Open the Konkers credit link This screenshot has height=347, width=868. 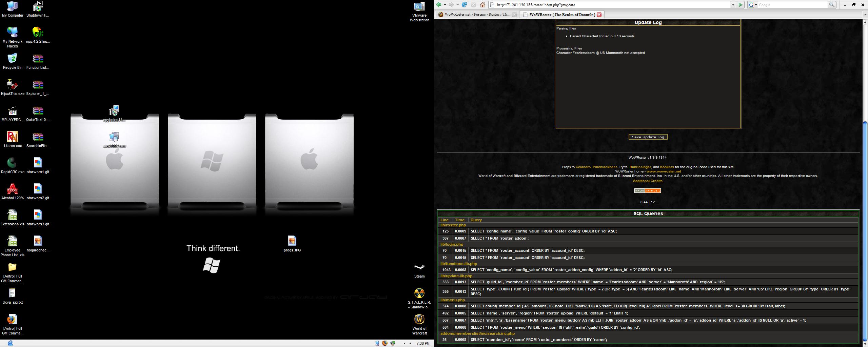click(667, 167)
